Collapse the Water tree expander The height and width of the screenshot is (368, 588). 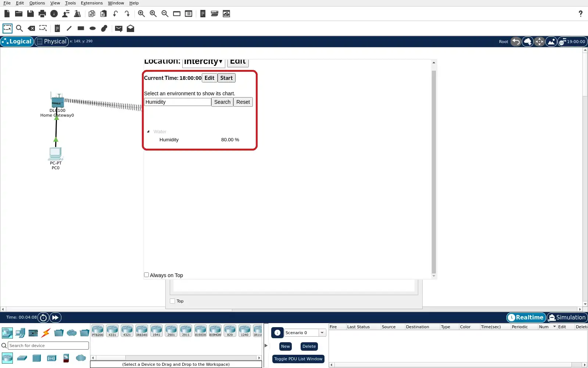(x=148, y=131)
